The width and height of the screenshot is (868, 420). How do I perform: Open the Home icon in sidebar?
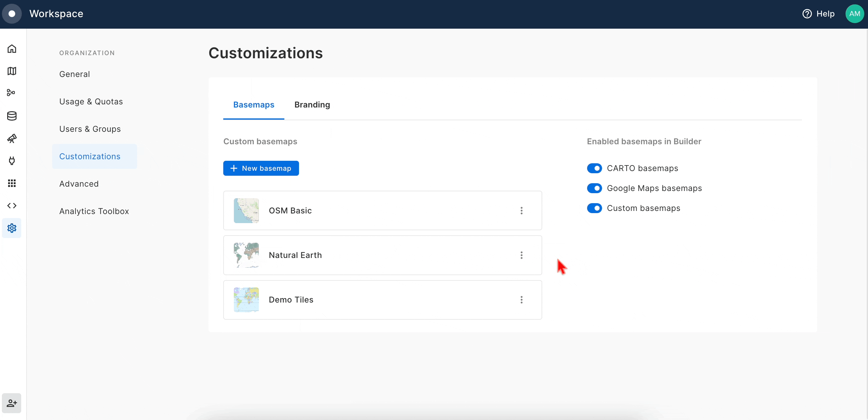12,49
